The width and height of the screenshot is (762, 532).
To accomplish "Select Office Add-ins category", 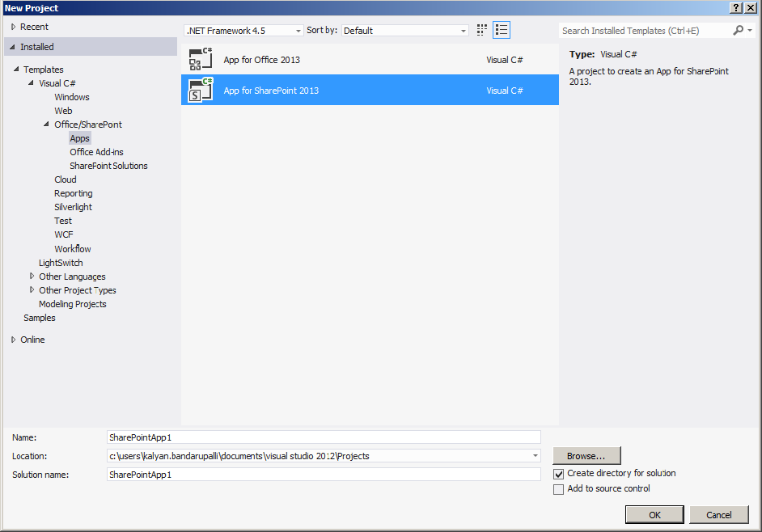I will point(97,152).
